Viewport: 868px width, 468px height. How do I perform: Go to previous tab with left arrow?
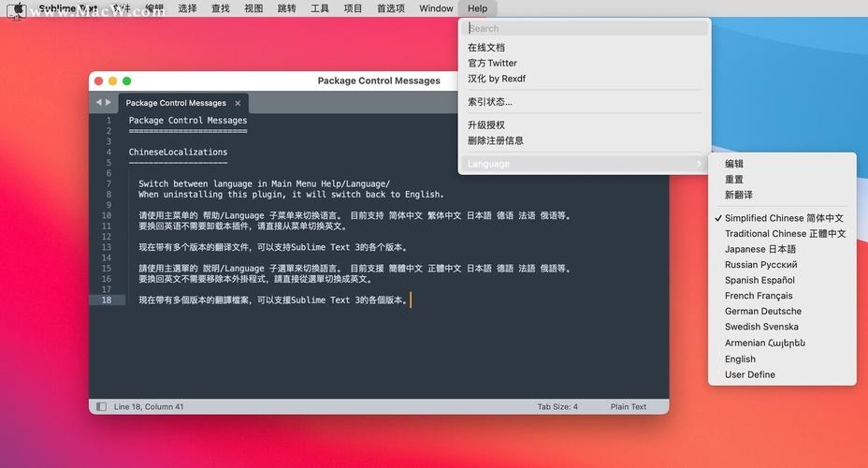pos(98,102)
